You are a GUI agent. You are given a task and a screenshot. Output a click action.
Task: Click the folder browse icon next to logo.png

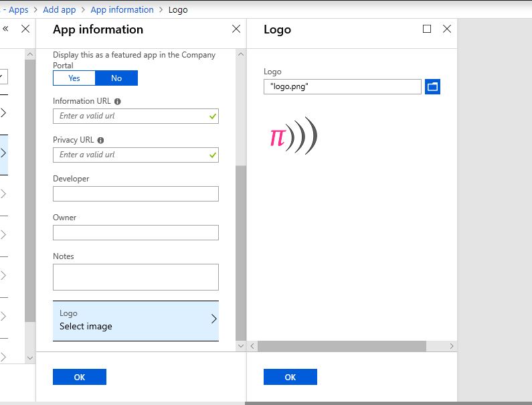432,86
